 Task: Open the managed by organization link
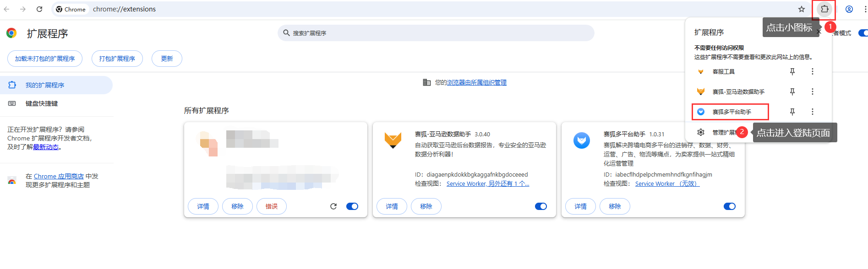[477, 82]
